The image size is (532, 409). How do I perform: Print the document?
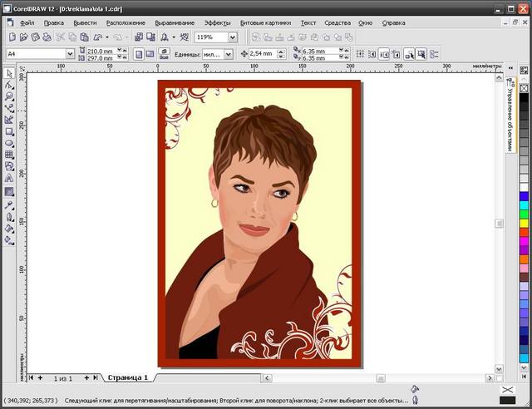click(x=47, y=37)
